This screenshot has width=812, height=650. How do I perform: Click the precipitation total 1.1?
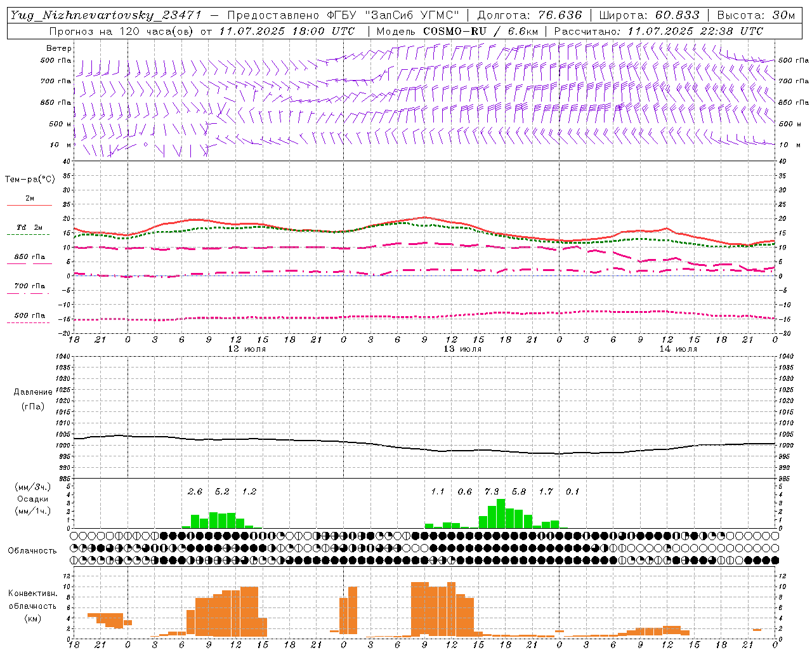click(x=438, y=492)
